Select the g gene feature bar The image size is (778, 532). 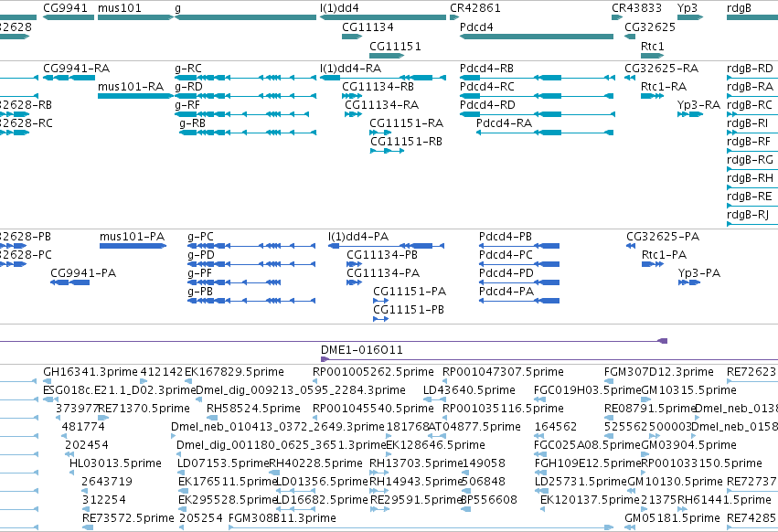[245, 17]
